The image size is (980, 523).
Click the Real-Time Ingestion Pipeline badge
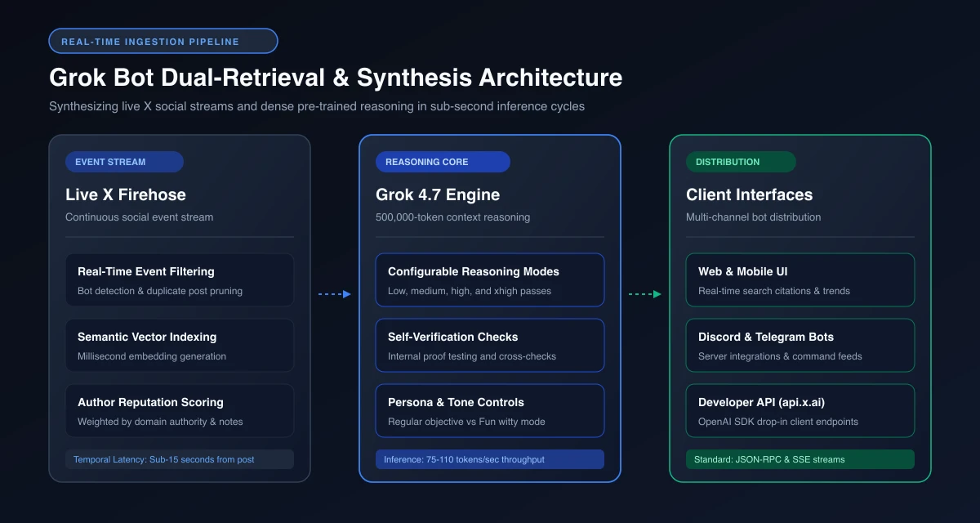coord(163,41)
